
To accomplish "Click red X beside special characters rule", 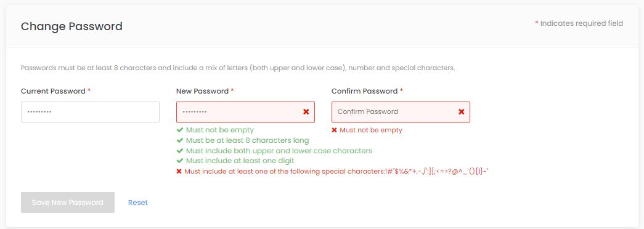I will click(179, 171).
